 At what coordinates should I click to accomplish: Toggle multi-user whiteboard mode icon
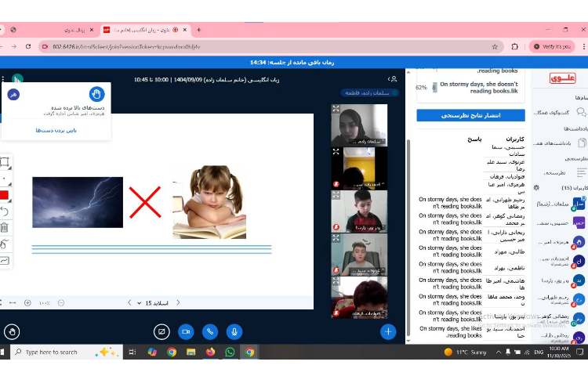click(x=5, y=261)
